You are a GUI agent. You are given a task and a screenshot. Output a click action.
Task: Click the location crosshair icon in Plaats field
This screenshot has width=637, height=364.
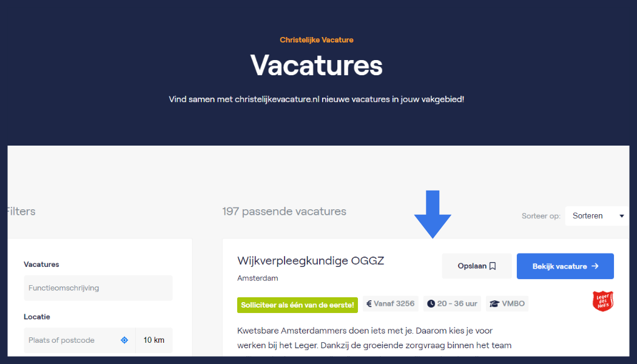pos(124,340)
